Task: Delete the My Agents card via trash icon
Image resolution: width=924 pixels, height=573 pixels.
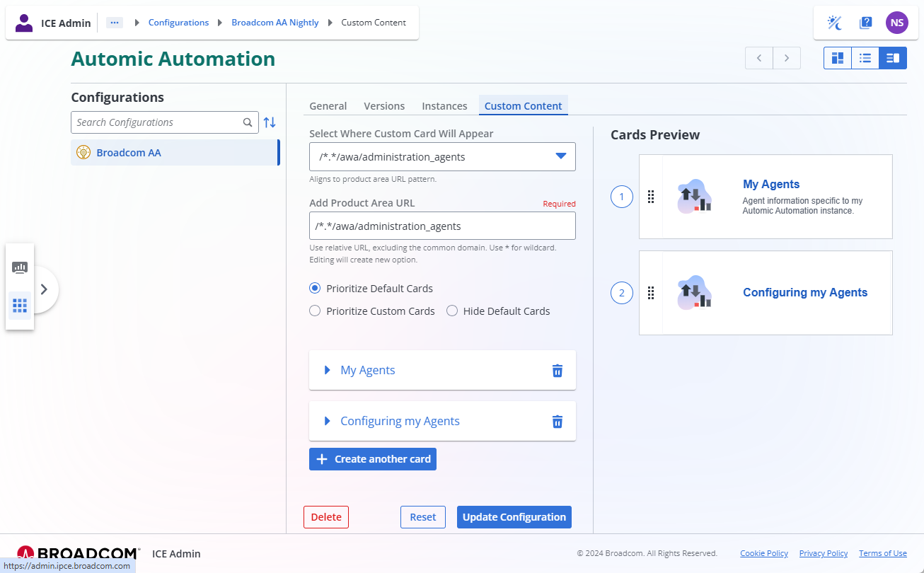Action: [557, 371]
